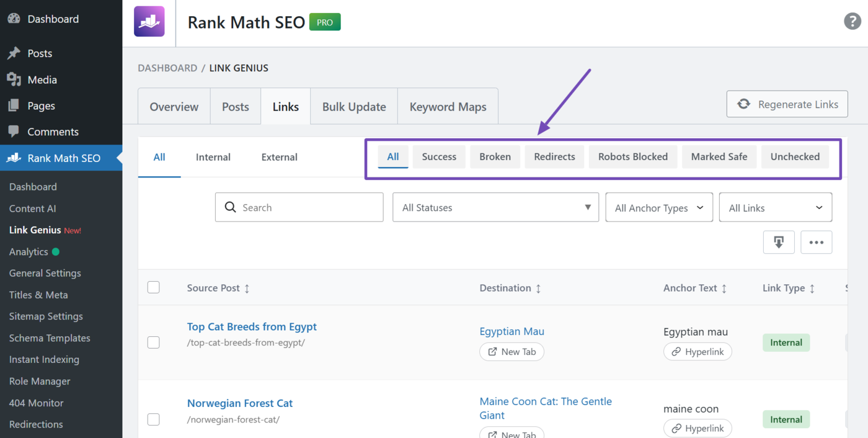Screen dimensions: 868x438
Task: Open the Keyword Maps tab
Action: click(448, 106)
